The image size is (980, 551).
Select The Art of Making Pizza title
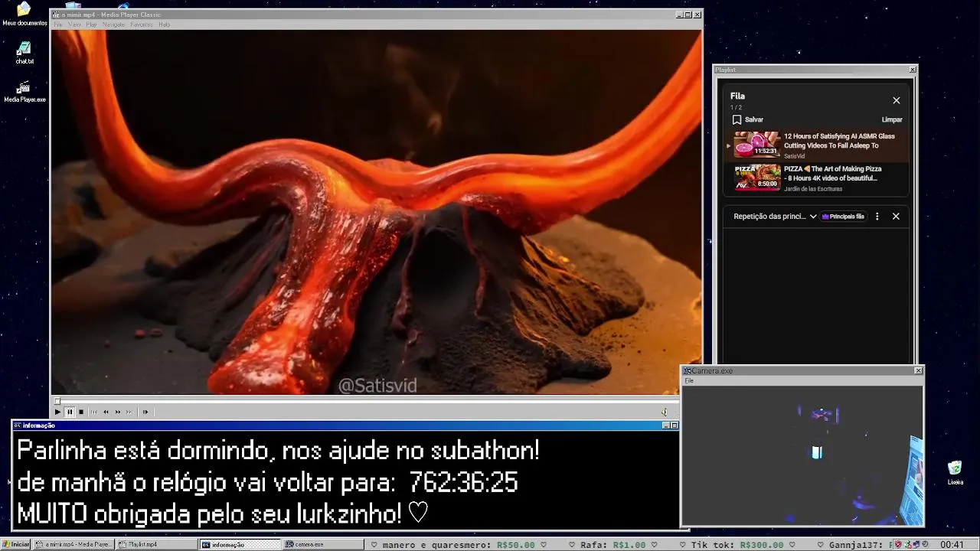833,173
